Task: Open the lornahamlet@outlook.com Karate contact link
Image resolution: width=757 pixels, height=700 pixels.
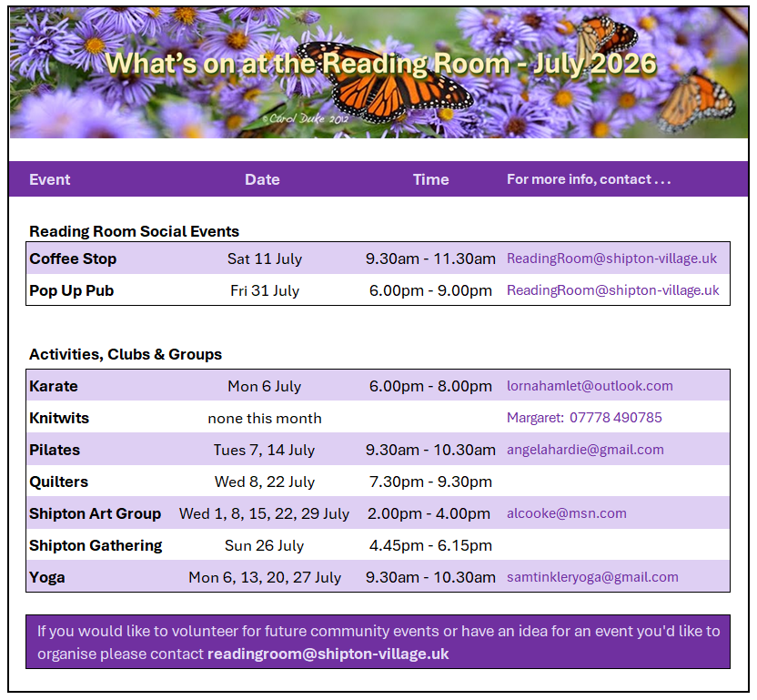Action: point(590,386)
